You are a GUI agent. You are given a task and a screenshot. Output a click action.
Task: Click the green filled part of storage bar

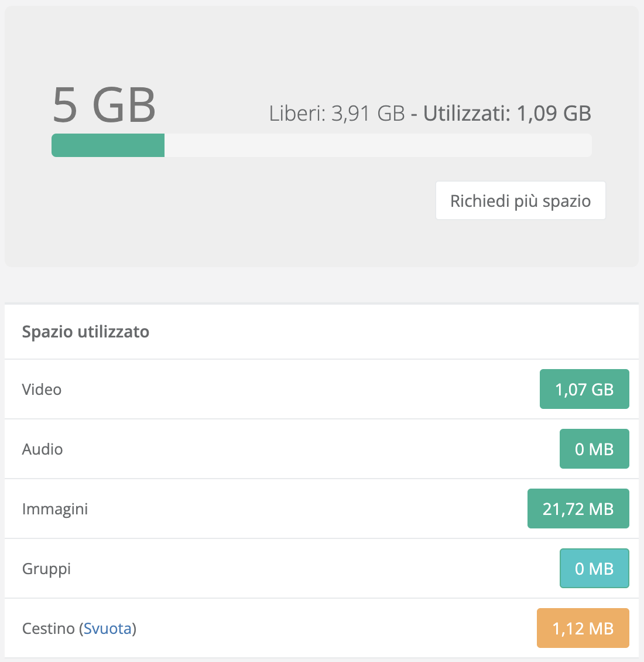pos(108,145)
